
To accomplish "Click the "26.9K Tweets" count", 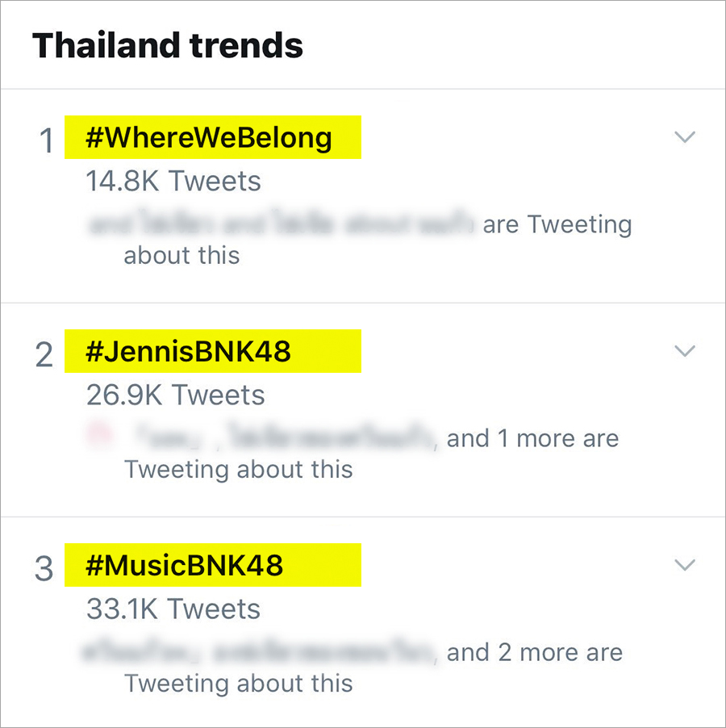I will (175, 395).
